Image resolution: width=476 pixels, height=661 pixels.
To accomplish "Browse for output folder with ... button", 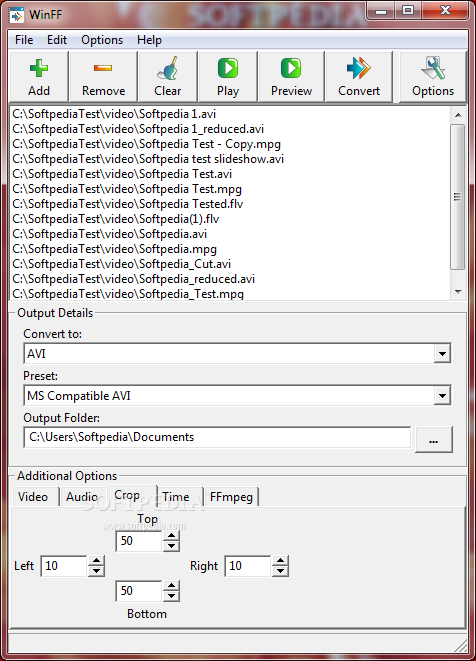I will [x=433, y=439].
